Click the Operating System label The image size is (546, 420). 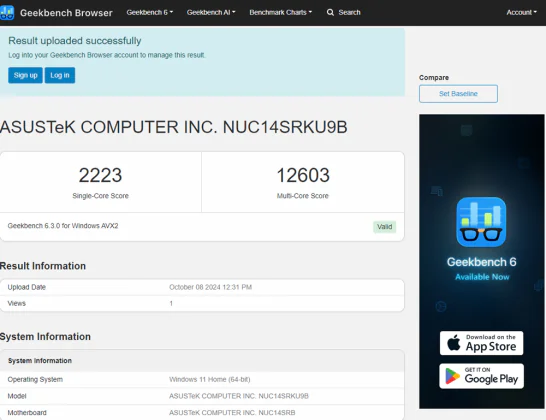[35, 379]
